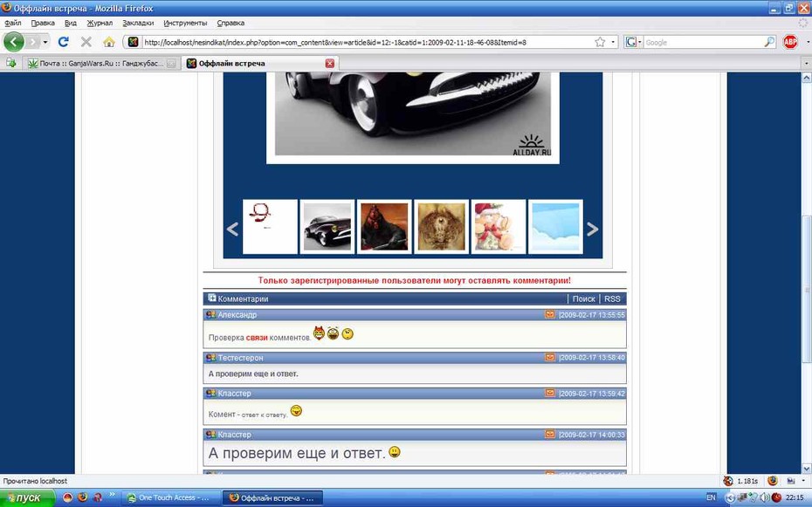Click the mail icon on 14:00:33 Класстер comment
Screen dimensions: 812x507
549,435
